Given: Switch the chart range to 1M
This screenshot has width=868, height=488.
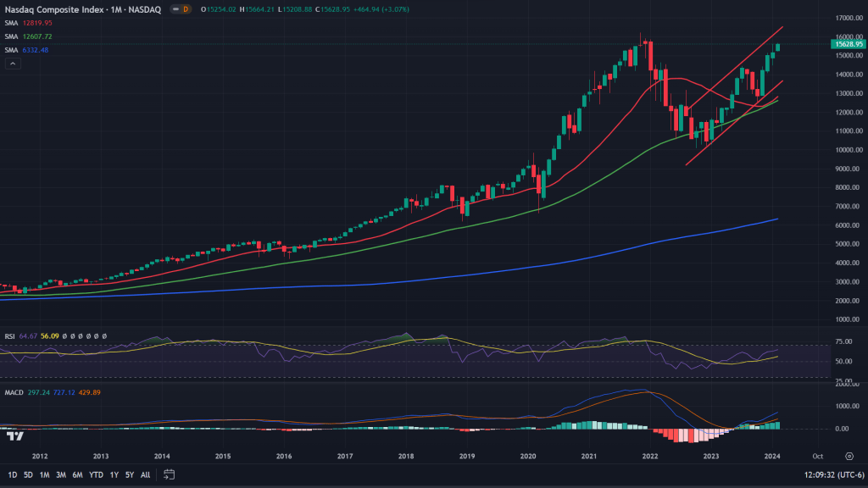Looking at the screenshot, I should pos(44,474).
